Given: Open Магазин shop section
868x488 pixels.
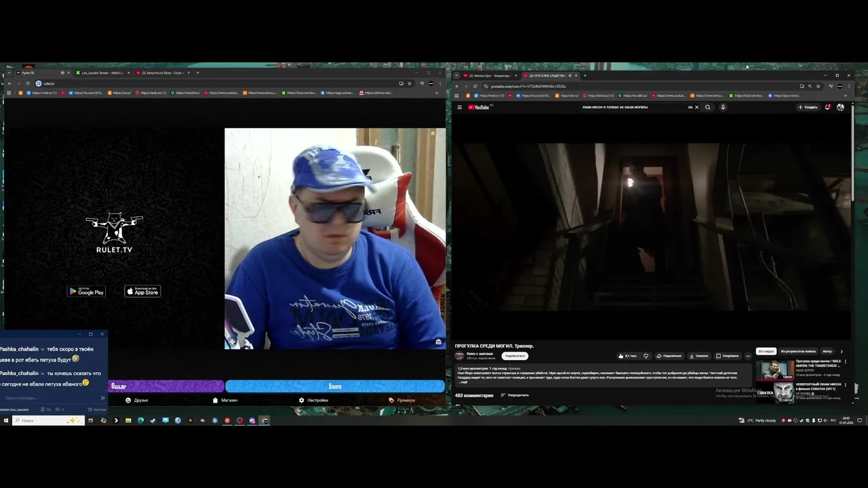Looking at the screenshot, I should point(225,401).
